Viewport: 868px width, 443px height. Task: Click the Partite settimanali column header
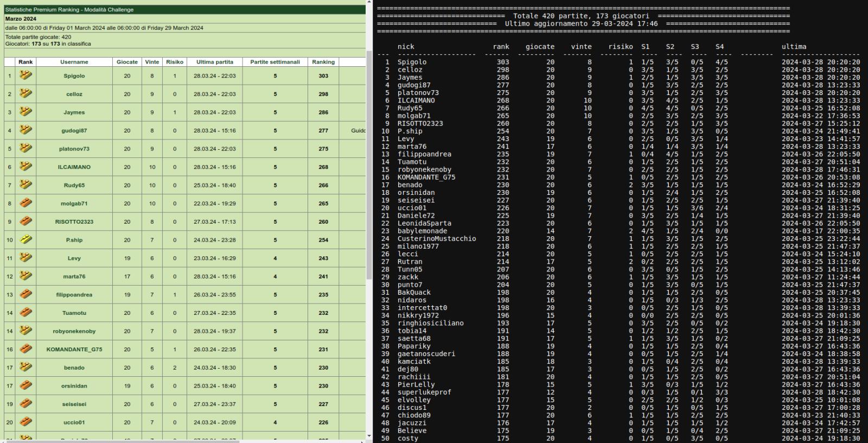(x=275, y=62)
